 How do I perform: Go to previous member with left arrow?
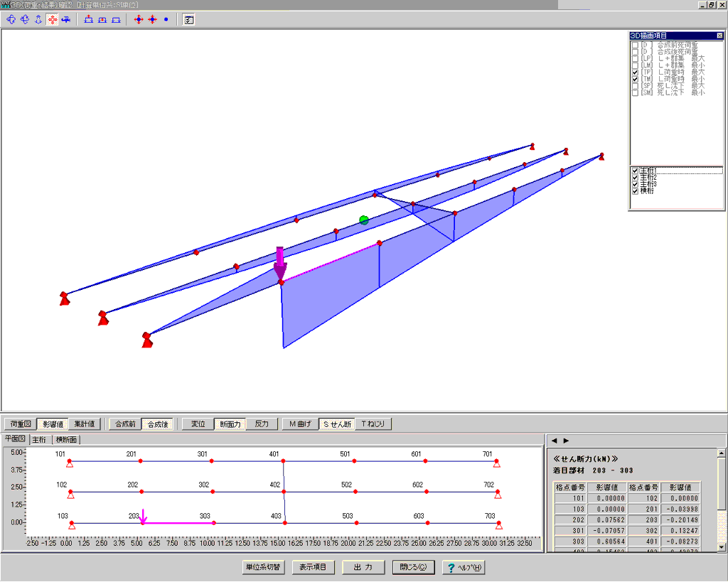point(555,441)
